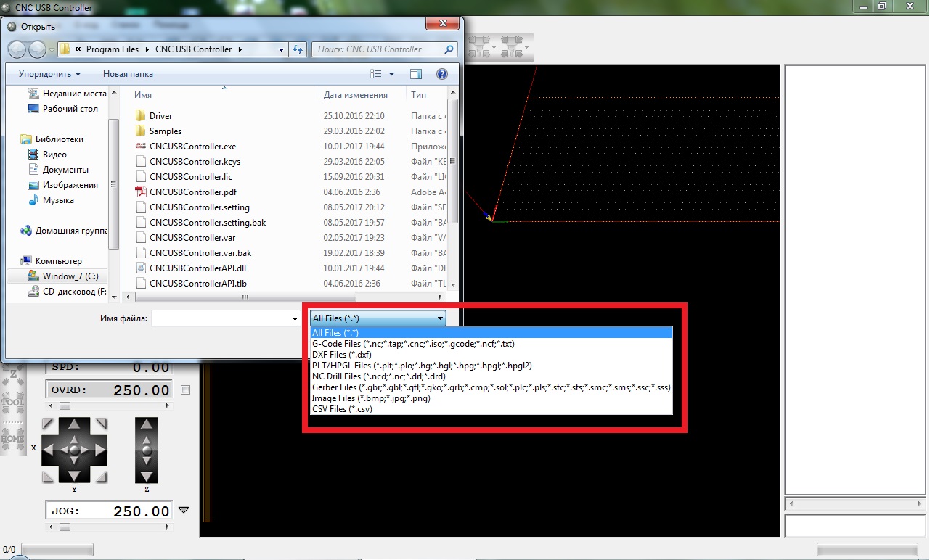Collapse the file type filter combo box

coord(440,318)
